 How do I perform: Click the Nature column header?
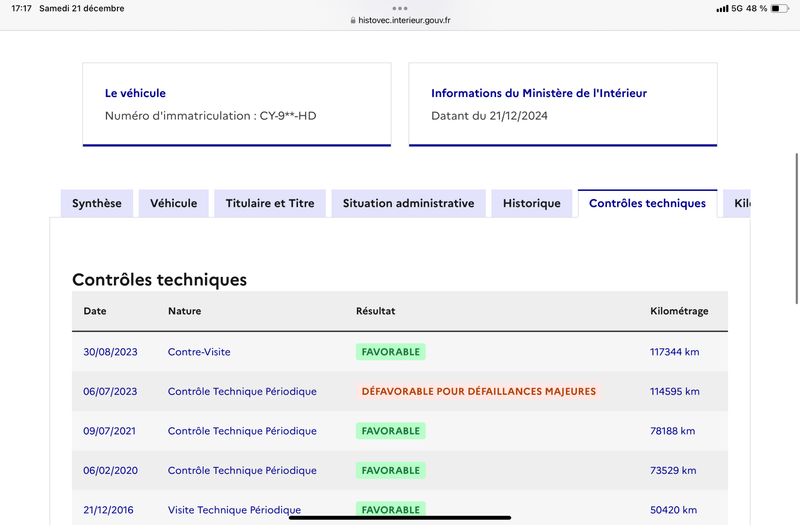[185, 311]
